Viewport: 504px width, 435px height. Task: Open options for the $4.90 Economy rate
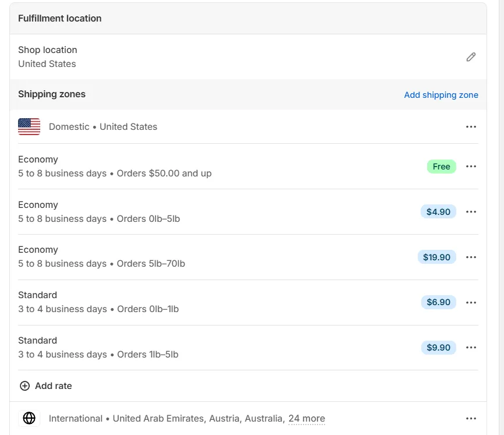tap(471, 212)
